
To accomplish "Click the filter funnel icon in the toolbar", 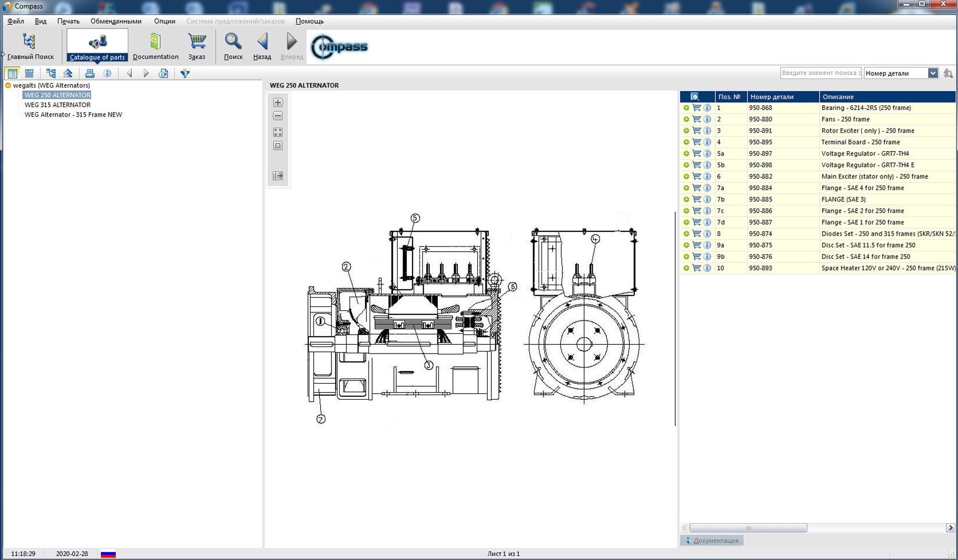I will tap(185, 74).
